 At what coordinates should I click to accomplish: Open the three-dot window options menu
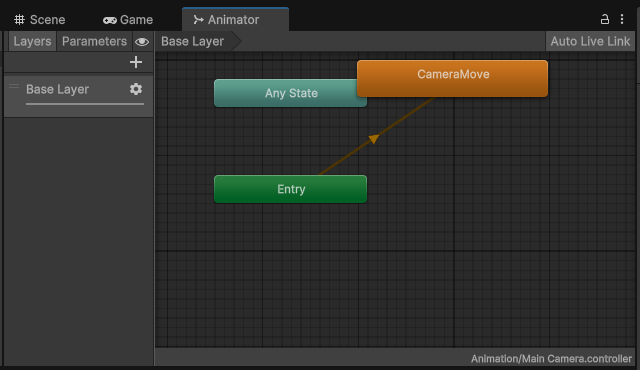pyautogui.click(x=622, y=19)
